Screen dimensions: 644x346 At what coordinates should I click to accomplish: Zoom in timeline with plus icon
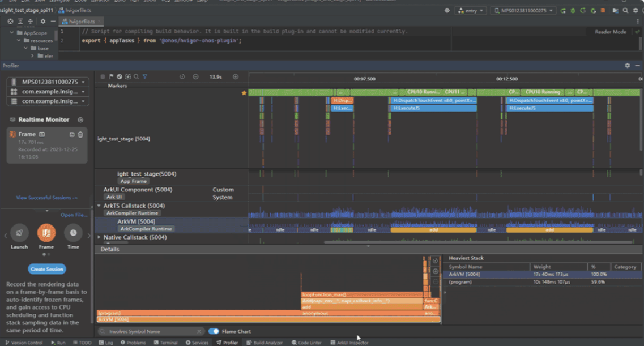pos(235,77)
